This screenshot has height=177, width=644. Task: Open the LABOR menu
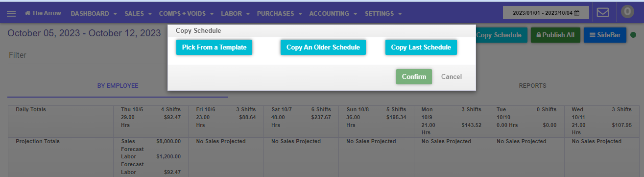pyautogui.click(x=235, y=14)
